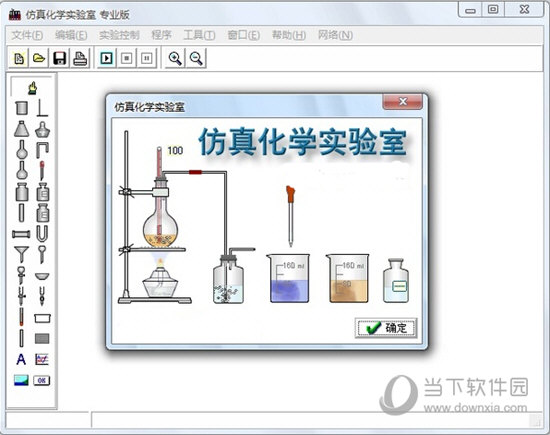This screenshot has height=435, width=550.
Task: Close the main application window
Action: pos(524,10)
